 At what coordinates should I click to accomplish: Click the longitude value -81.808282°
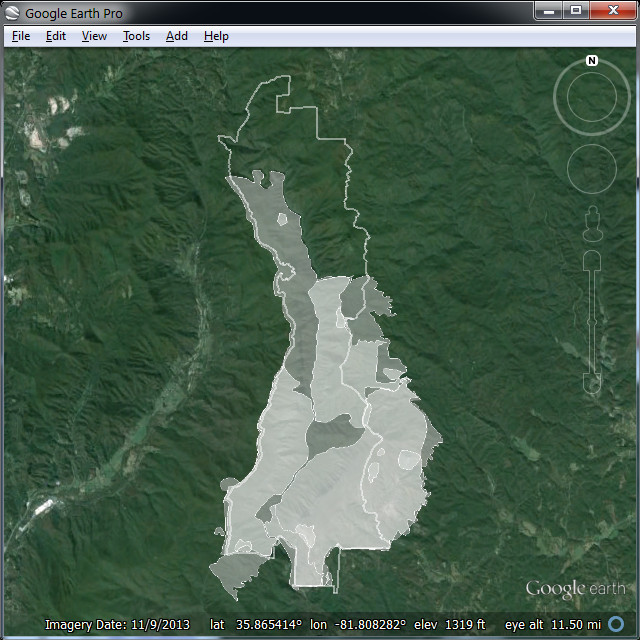(371, 624)
